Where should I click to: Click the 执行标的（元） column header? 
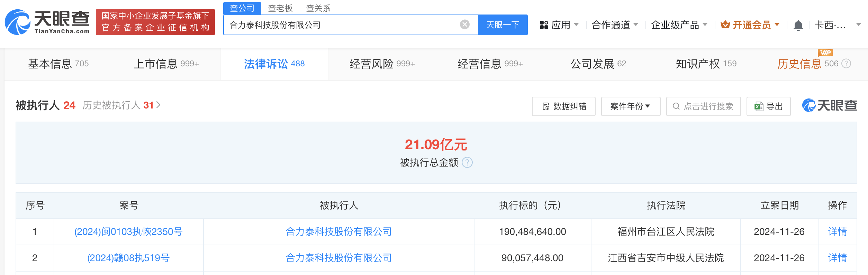532,205
